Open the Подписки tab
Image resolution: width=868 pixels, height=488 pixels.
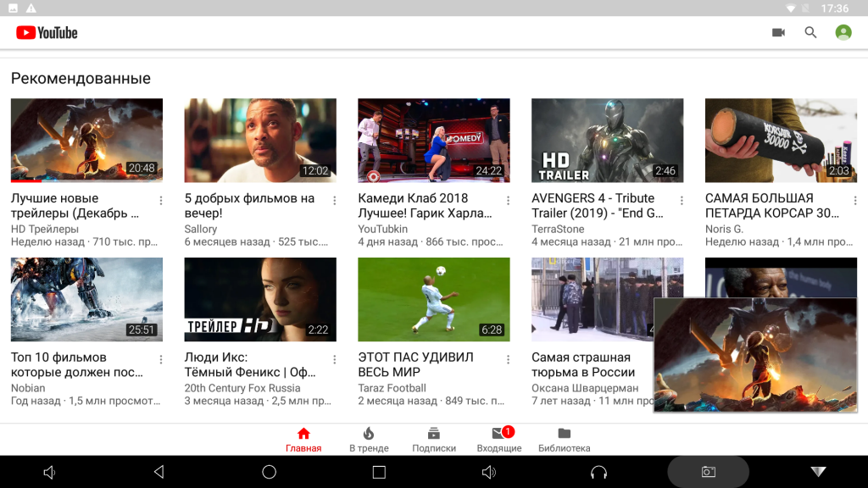click(x=434, y=439)
